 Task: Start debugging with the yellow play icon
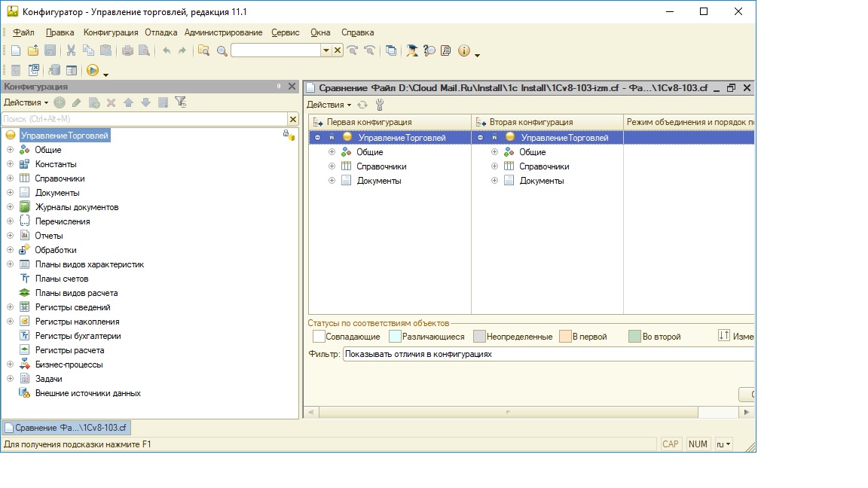93,70
